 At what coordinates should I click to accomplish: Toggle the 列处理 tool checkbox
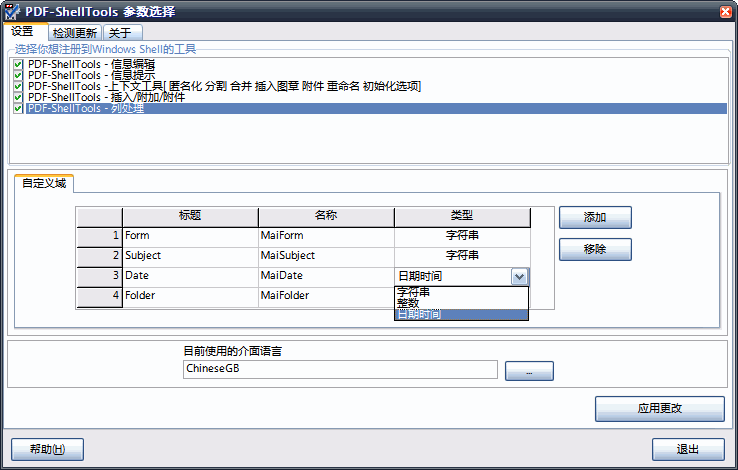pos(18,109)
